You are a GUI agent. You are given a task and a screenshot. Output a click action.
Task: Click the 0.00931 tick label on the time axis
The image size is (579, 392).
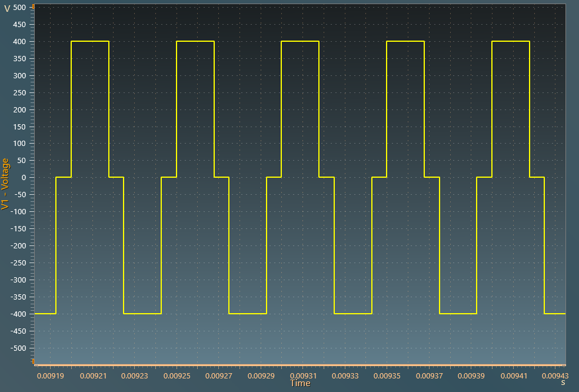pos(302,375)
